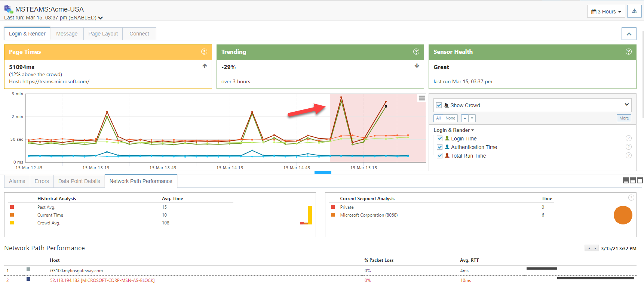Go to previous network path sample
Image resolution: width=644 pixels, height=301 pixels.
(x=589, y=248)
